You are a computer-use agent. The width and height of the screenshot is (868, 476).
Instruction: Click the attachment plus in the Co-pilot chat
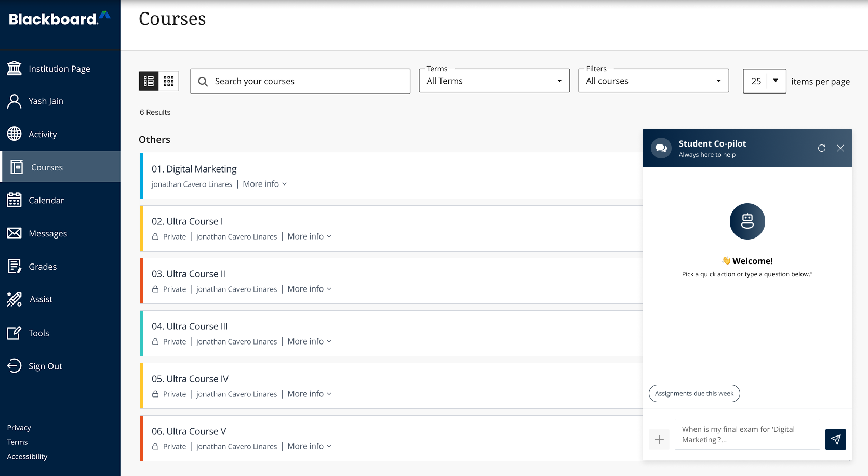659,439
